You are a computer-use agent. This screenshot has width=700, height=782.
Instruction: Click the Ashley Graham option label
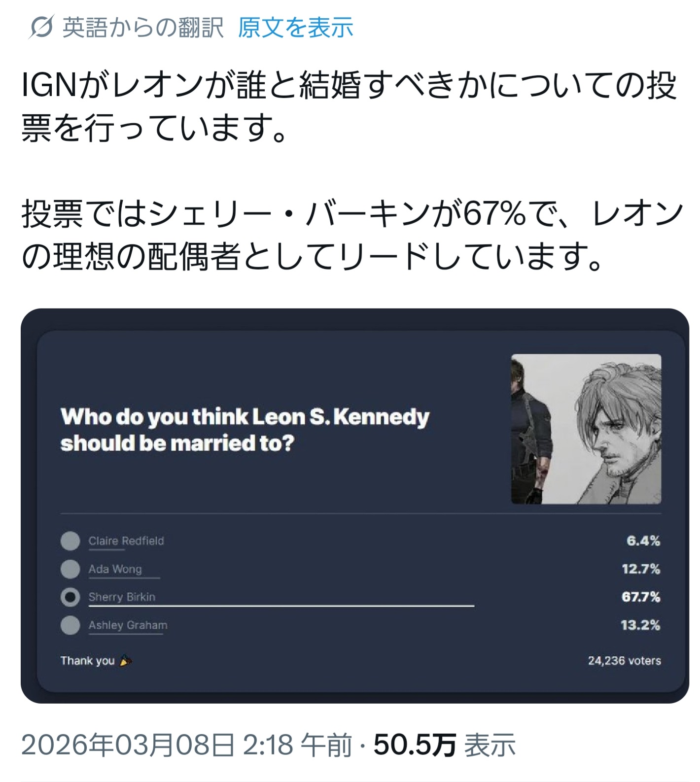[x=128, y=625]
